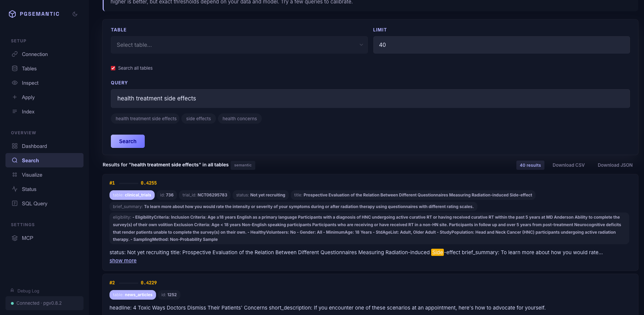The height and width of the screenshot is (315, 644).
Task: Open the Status page
Action: (29, 189)
